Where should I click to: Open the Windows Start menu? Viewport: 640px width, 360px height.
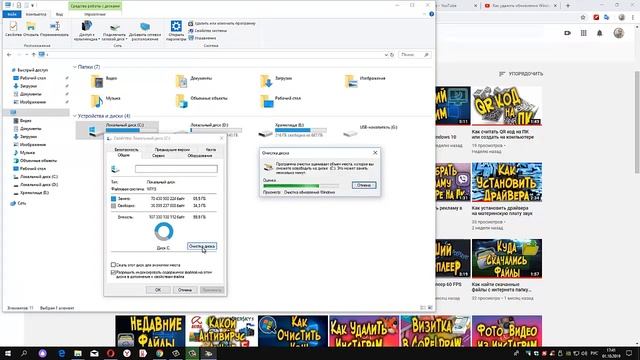[8, 353]
